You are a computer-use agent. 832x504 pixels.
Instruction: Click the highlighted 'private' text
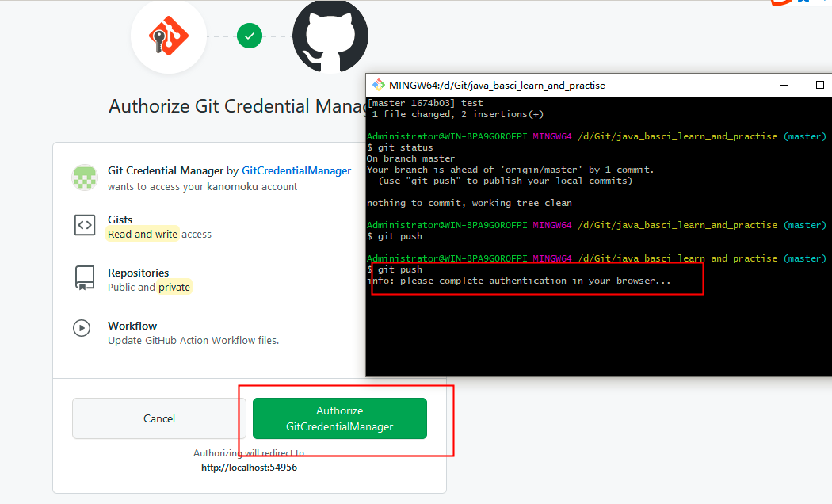coord(174,287)
